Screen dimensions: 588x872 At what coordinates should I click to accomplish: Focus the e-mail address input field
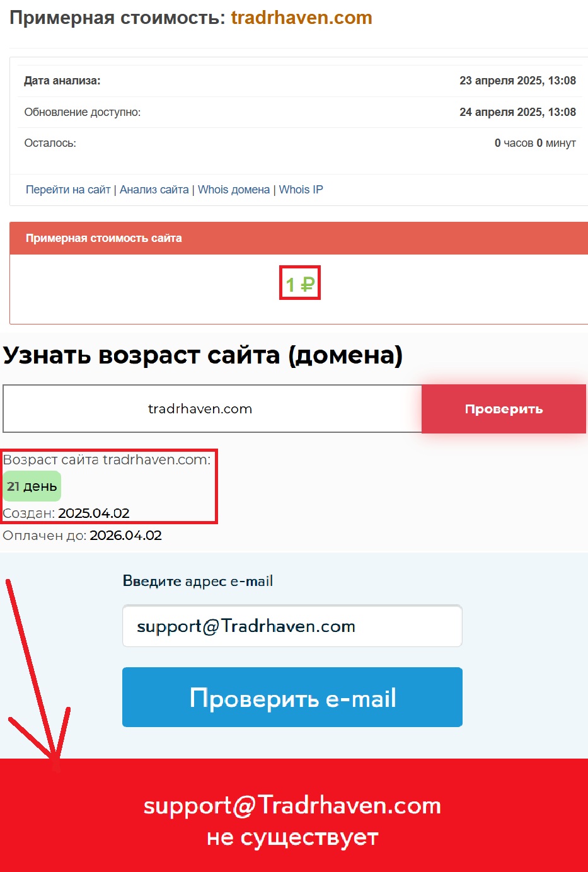pyautogui.click(x=292, y=626)
